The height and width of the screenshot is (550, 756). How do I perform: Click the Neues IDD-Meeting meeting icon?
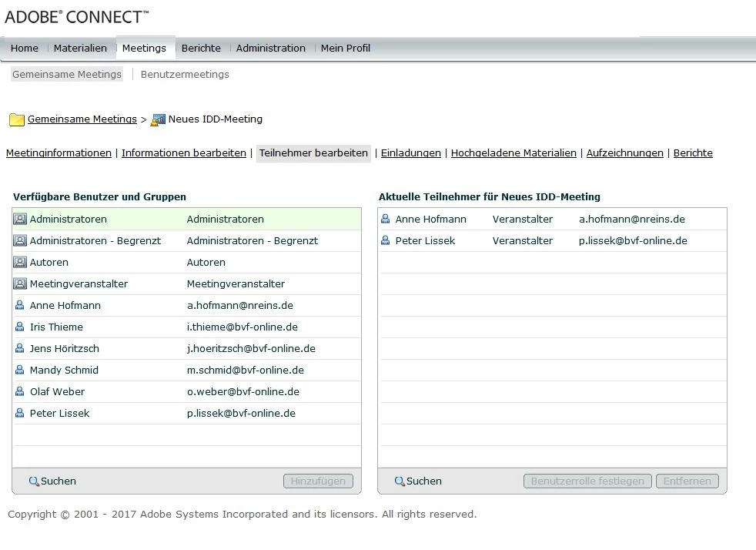tap(158, 119)
